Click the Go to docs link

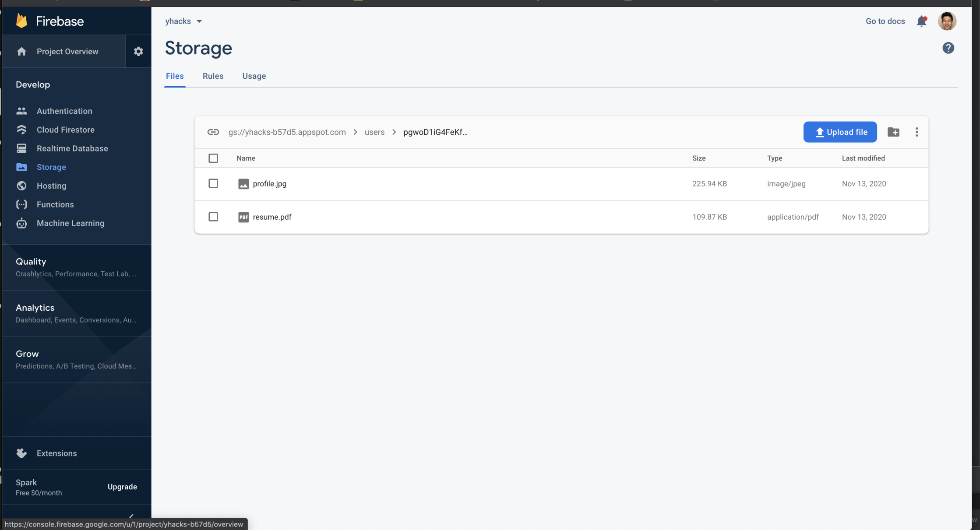tap(885, 21)
